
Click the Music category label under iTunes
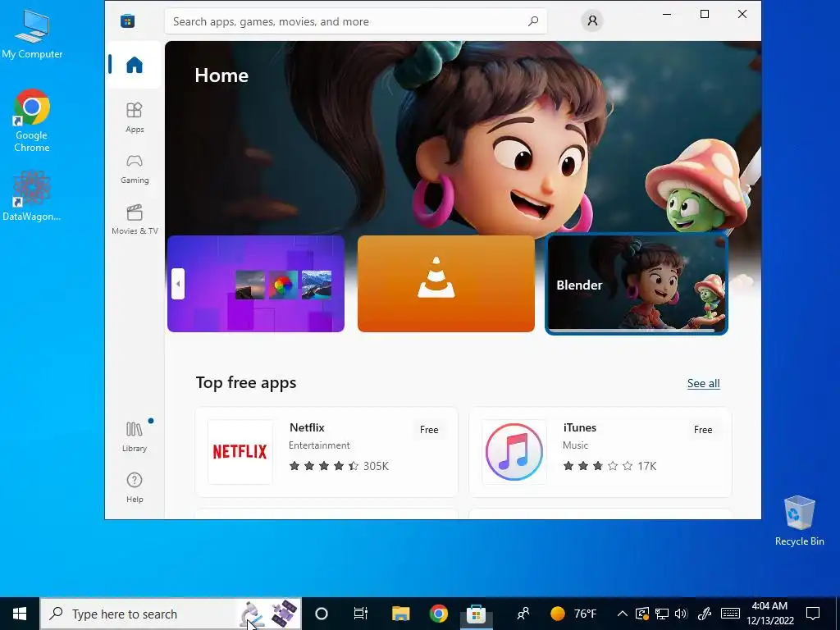[575, 445]
